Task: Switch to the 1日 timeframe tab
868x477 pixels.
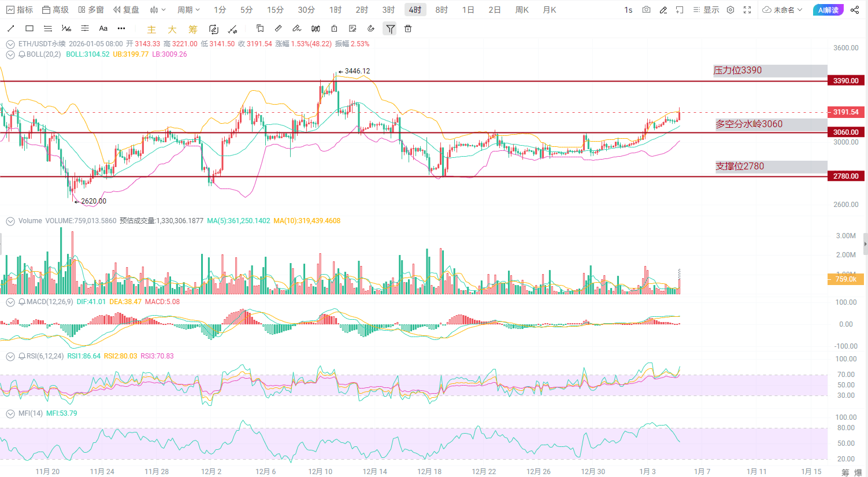Action: 468,10
